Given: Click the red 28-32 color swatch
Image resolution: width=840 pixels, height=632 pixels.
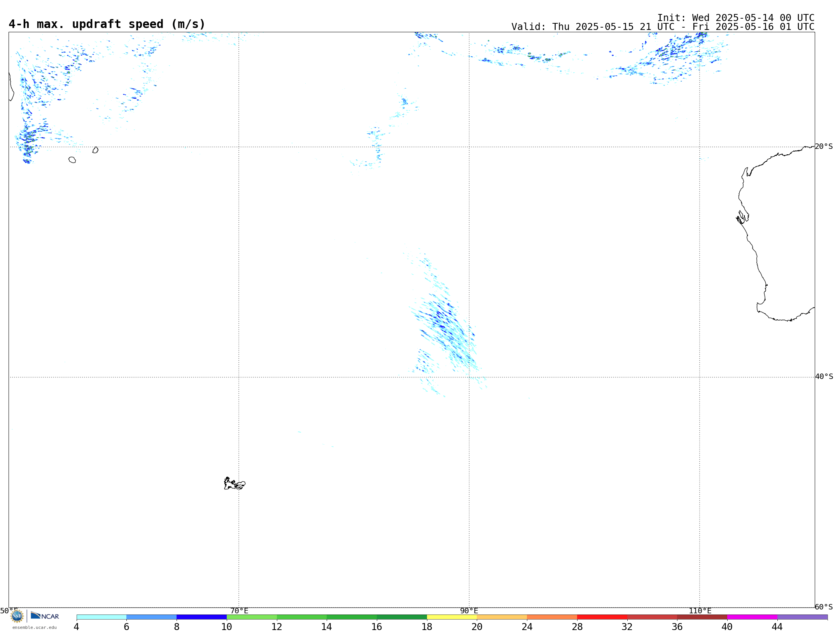Looking at the screenshot, I should pos(602,617).
